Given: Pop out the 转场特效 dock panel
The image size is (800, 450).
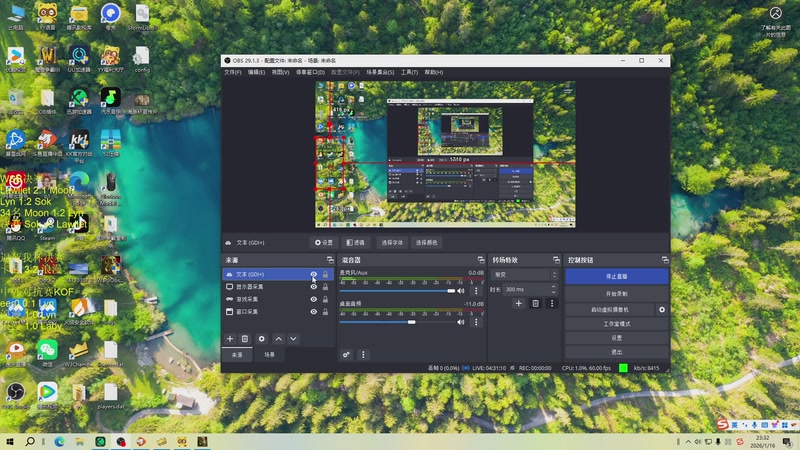Looking at the screenshot, I should coord(556,260).
